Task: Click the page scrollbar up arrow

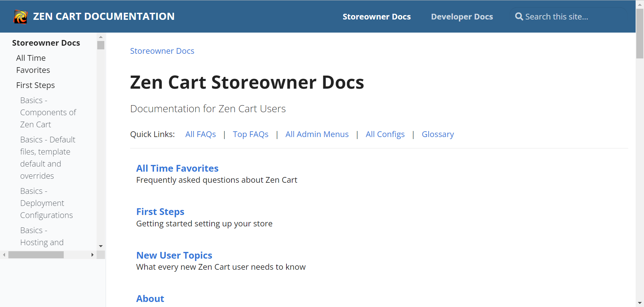Action: pos(640,4)
